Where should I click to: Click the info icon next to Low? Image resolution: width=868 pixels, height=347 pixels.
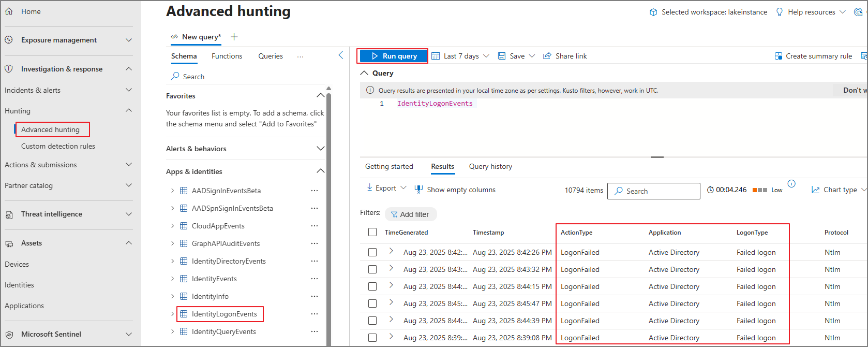[791, 183]
